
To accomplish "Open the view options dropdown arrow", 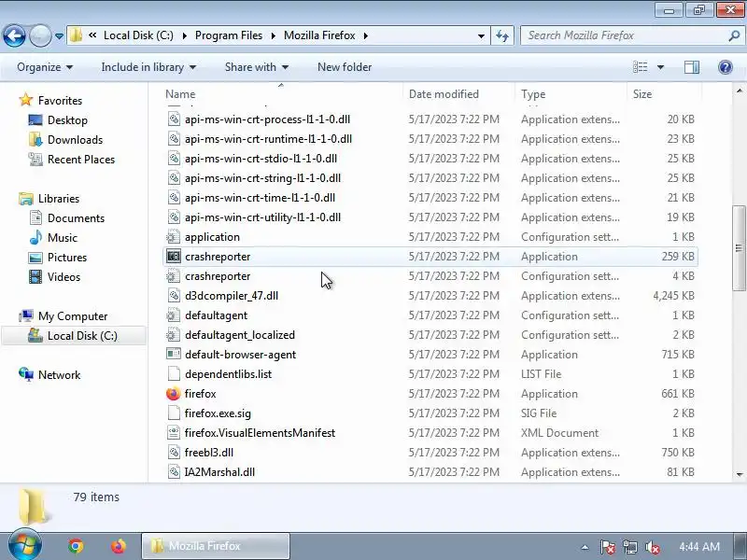I will (x=660, y=67).
